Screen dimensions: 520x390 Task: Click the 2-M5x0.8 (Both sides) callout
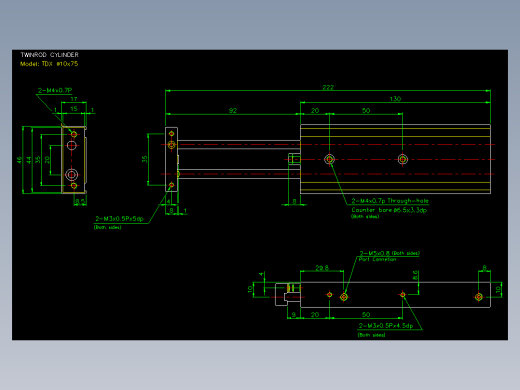pyautogui.click(x=389, y=253)
